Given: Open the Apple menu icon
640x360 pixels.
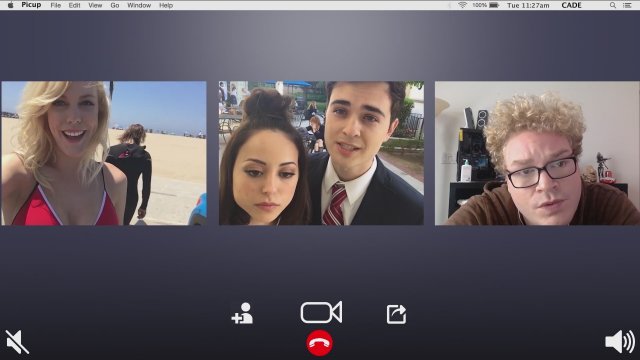Looking at the screenshot, I should tap(11, 5).
